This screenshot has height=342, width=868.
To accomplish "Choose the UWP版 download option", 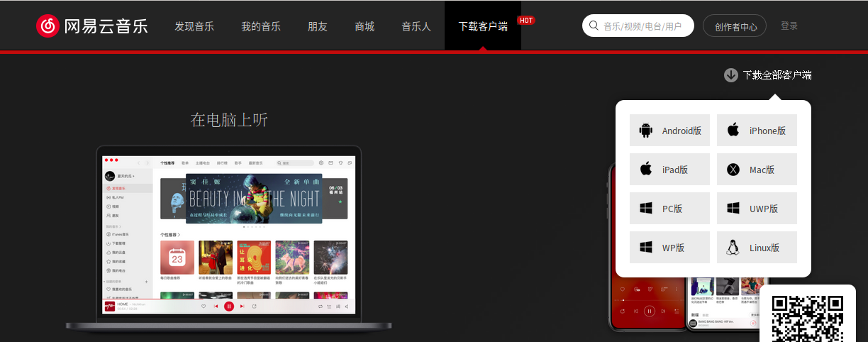I will 757,209.
